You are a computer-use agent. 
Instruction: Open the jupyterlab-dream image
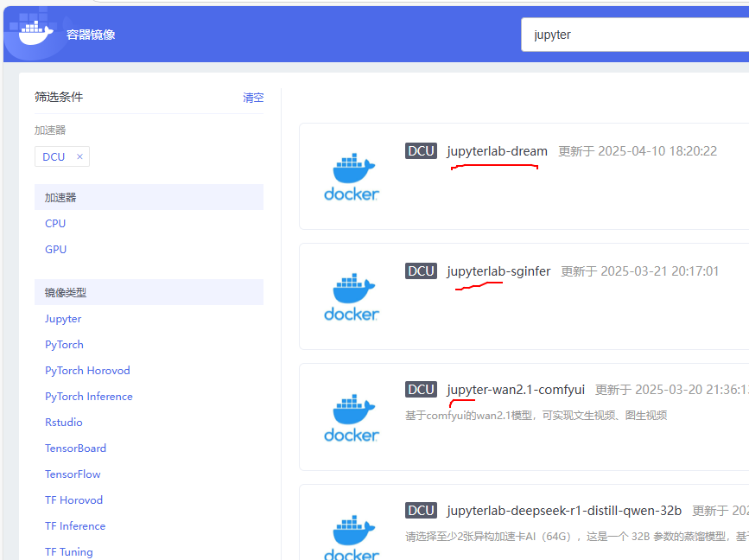pyautogui.click(x=498, y=151)
